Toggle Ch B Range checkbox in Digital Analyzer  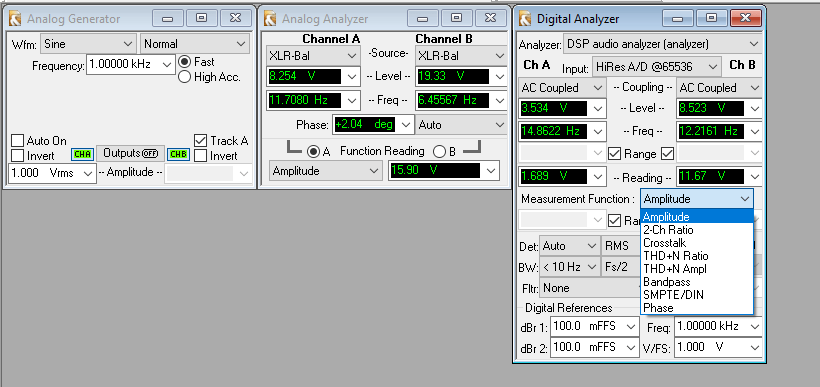tap(667, 154)
